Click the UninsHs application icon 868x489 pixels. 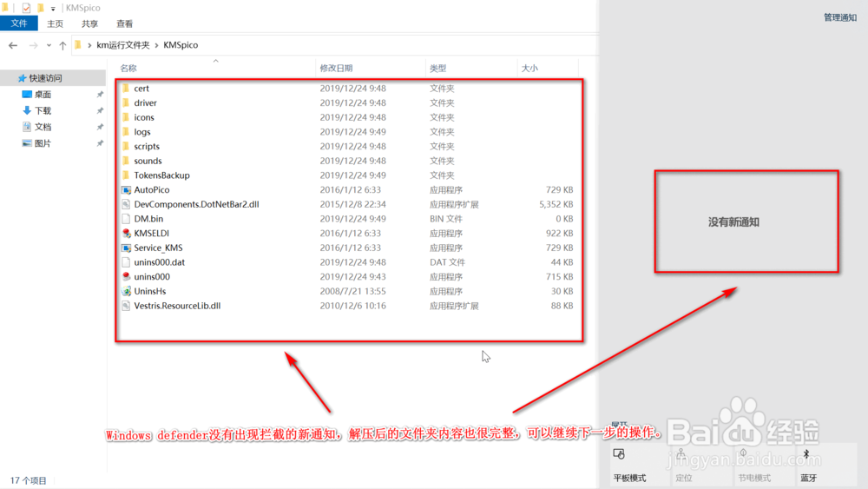pos(126,291)
